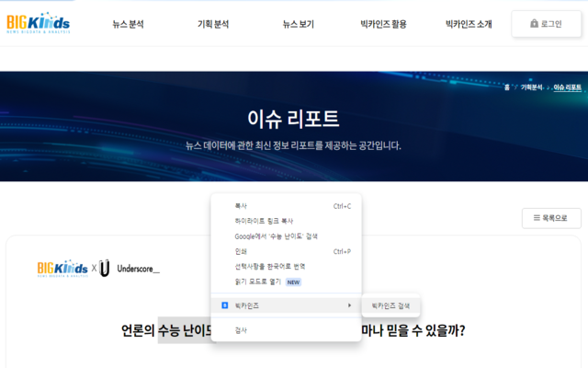Open the 뉴스 분석 menu
Screen dimensions: 588x368
pos(129,25)
